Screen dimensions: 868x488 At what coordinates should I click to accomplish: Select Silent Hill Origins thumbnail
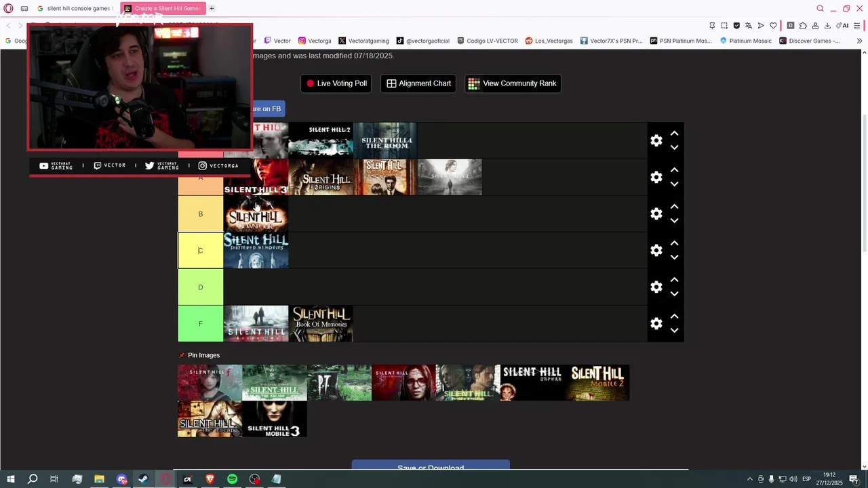coord(321,177)
